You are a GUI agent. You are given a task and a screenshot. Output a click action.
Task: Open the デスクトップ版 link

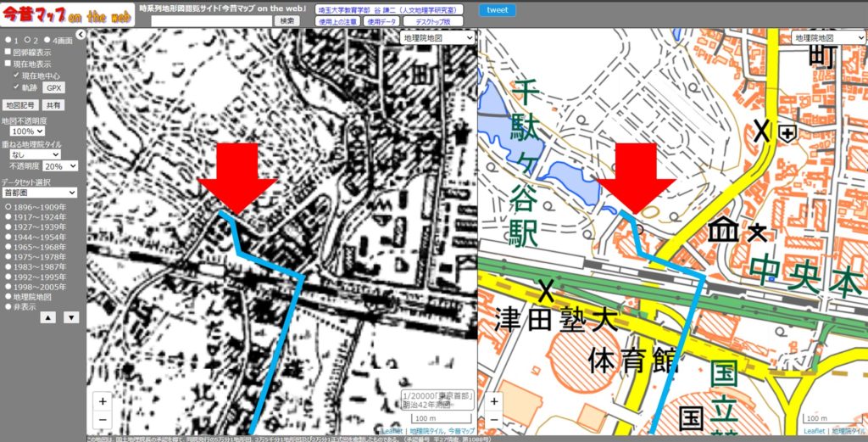(x=433, y=21)
